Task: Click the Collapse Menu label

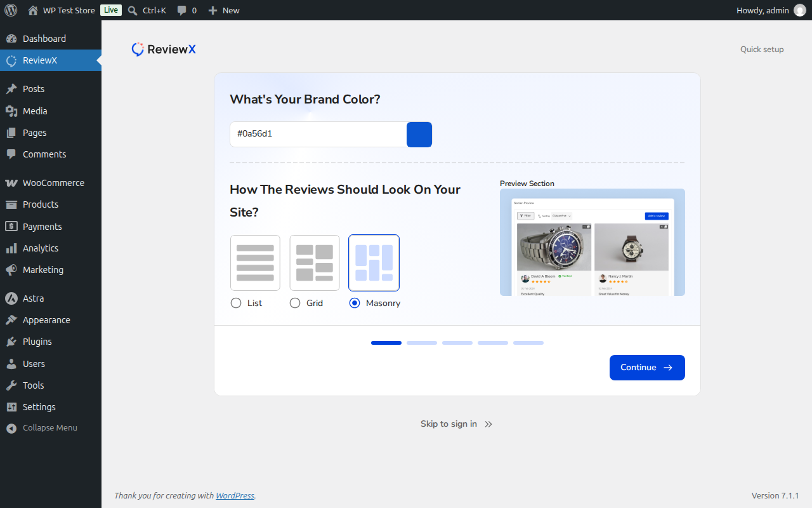Action: click(x=50, y=428)
